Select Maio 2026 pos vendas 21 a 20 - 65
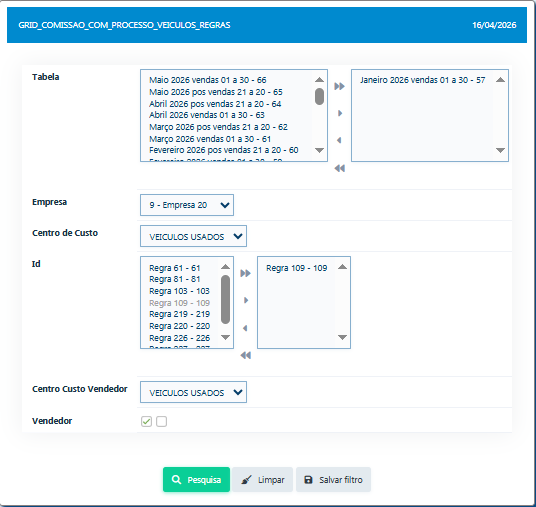The height and width of the screenshot is (507, 536). [x=216, y=92]
